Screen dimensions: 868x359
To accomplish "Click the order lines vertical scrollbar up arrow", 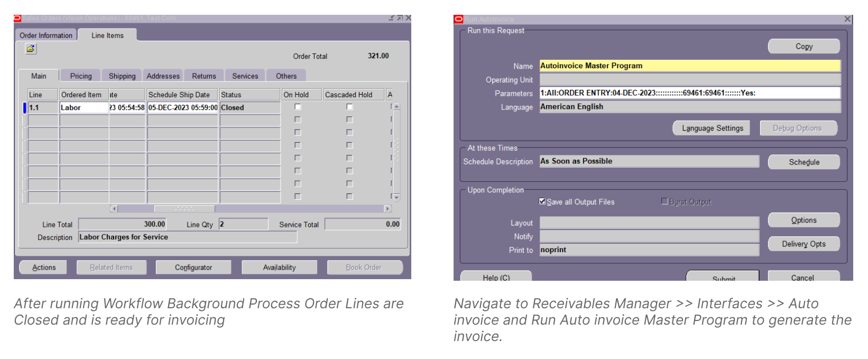I will (x=397, y=106).
